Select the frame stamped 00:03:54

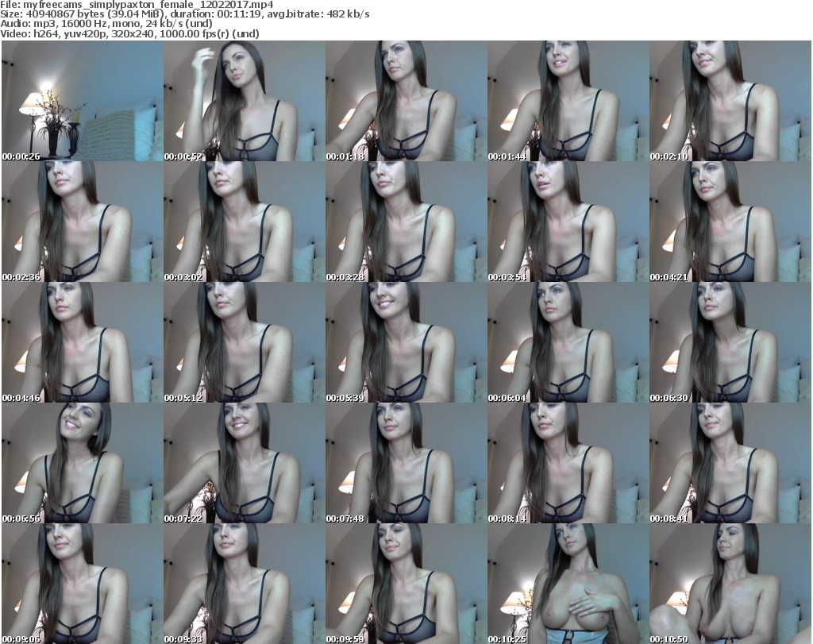(568, 222)
